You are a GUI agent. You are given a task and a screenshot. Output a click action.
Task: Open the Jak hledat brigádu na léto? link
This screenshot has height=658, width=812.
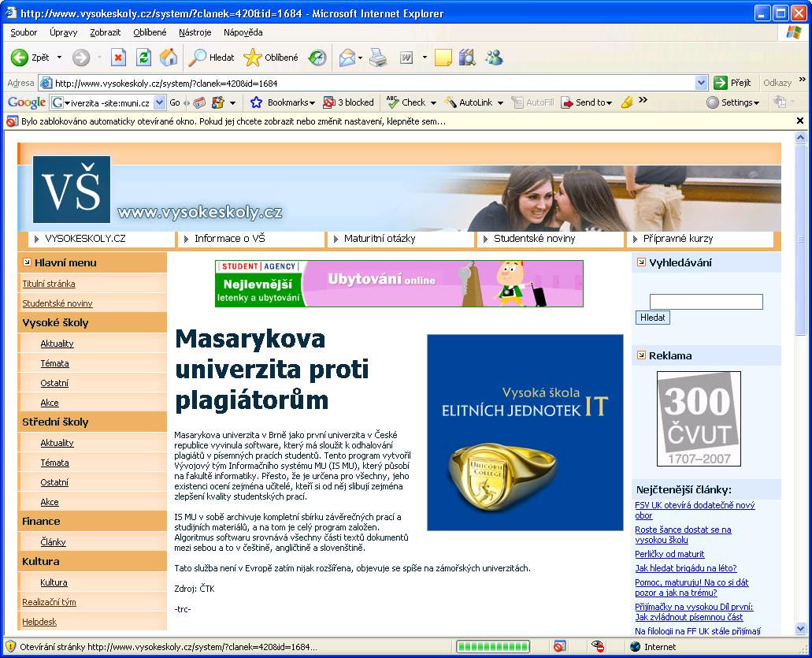[x=686, y=568]
